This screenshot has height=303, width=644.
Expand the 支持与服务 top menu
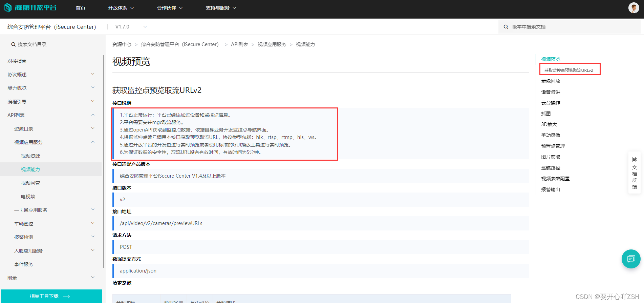221,8
